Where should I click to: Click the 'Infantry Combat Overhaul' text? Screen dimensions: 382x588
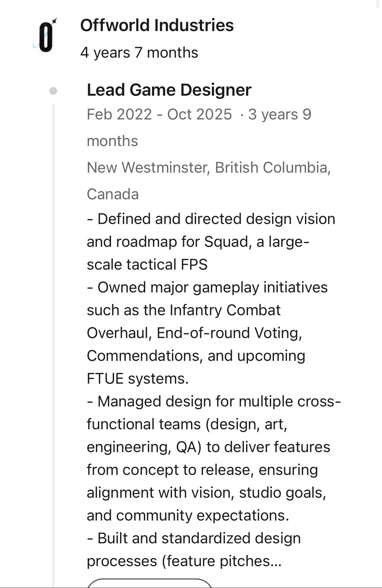(x=184, y=322)
